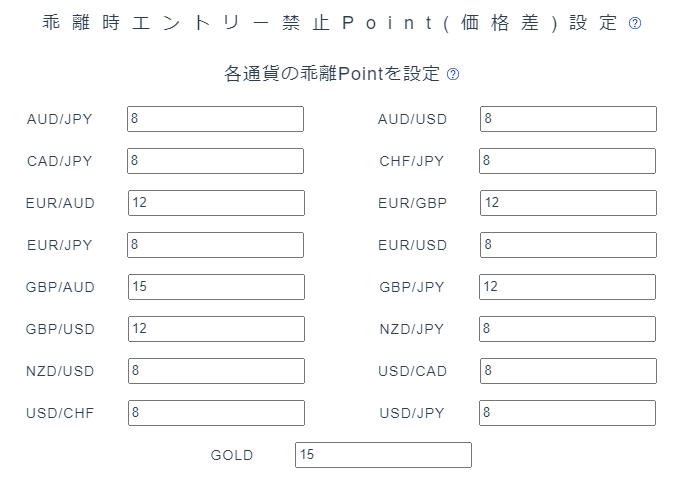This screenshot has height=487, width=692.
Task: Click into the NZD/JPY input
Action: (x=568, y=328)
